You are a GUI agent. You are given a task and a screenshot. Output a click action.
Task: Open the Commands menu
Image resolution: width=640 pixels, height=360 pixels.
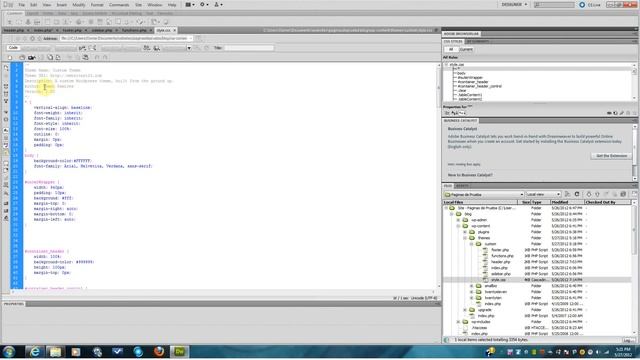click(x=119, y=5)
